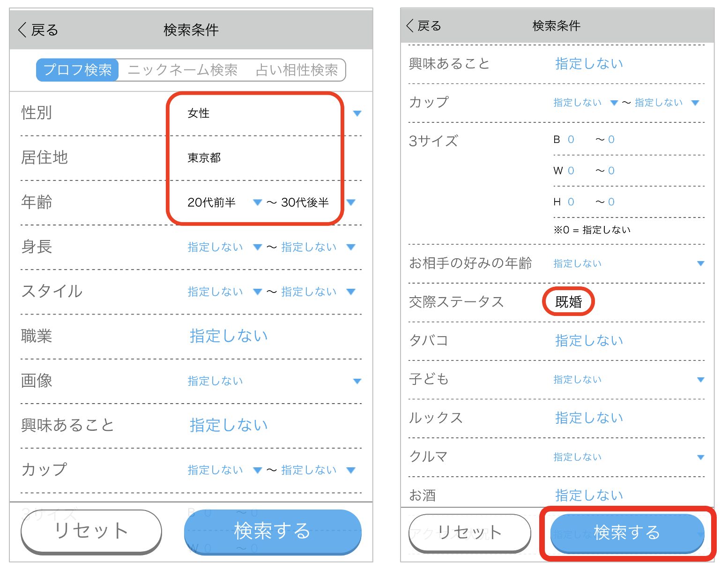Open 画像 dropdown arrow
This screenshot has height=570, width=728.
click(357, 381)
